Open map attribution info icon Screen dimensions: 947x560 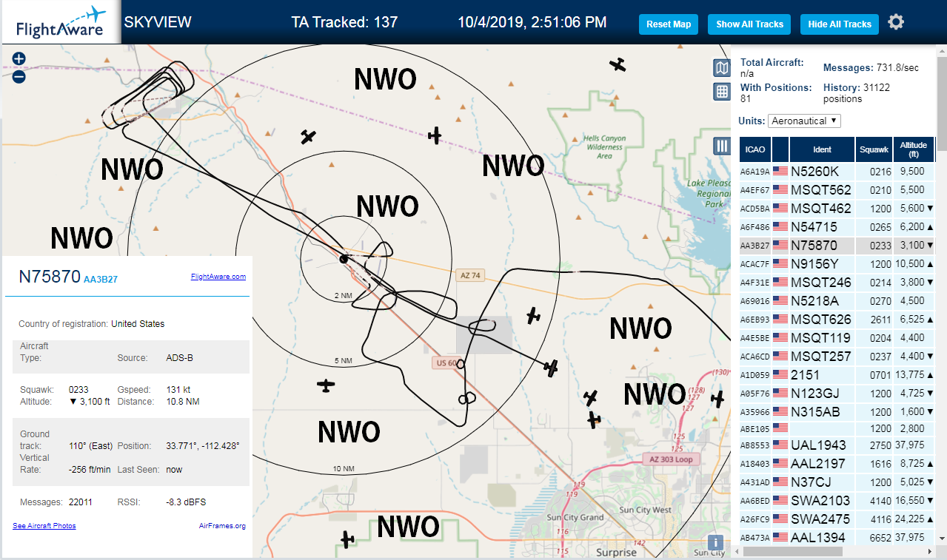click(x=715, y=542)
